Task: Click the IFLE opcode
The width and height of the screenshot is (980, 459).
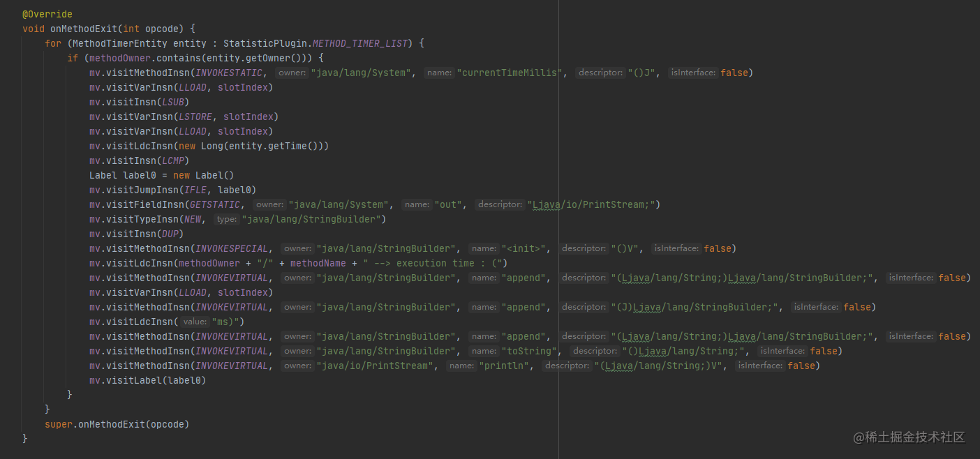Action: pos(195,190)
